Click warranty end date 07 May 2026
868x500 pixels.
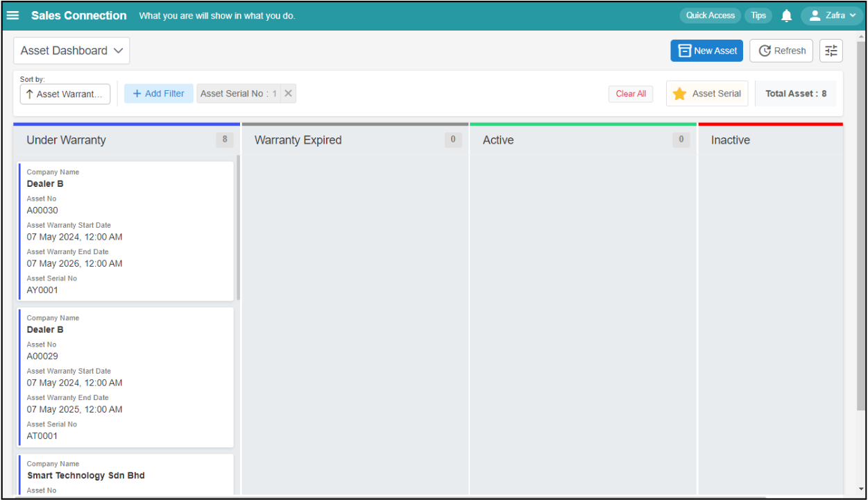74,264
